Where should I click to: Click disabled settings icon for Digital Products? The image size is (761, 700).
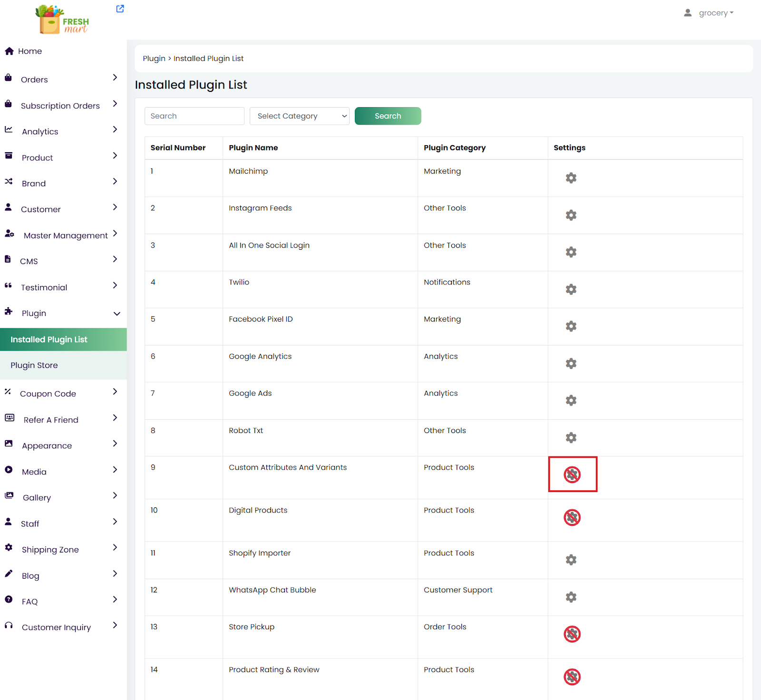(x=572, y=517)
